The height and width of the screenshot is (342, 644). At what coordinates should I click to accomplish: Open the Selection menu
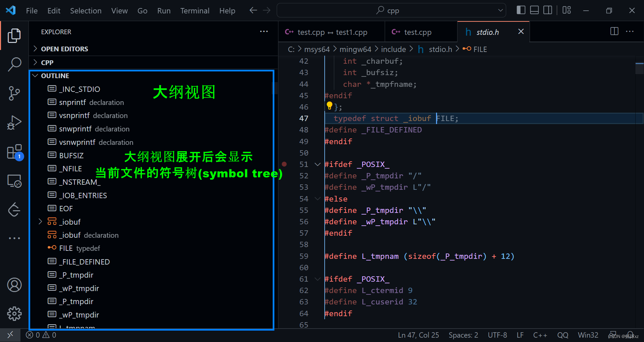86,11
